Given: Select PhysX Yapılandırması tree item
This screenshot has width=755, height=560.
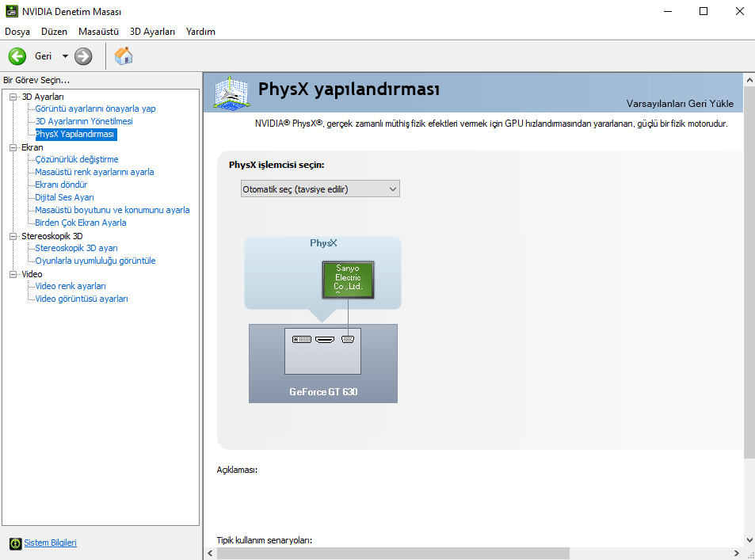Looking at the screenshot, I should 75,134.
